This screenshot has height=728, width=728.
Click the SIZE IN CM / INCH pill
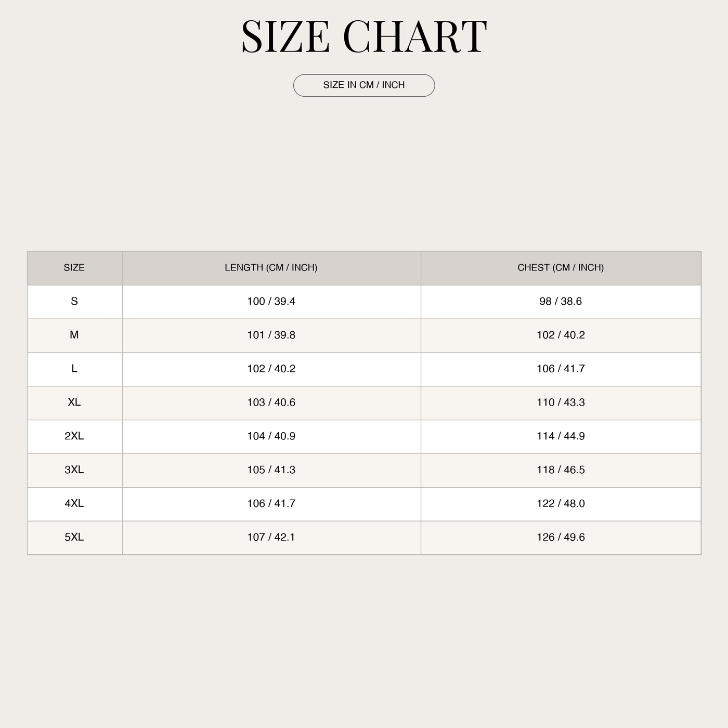tap(364, 85)
